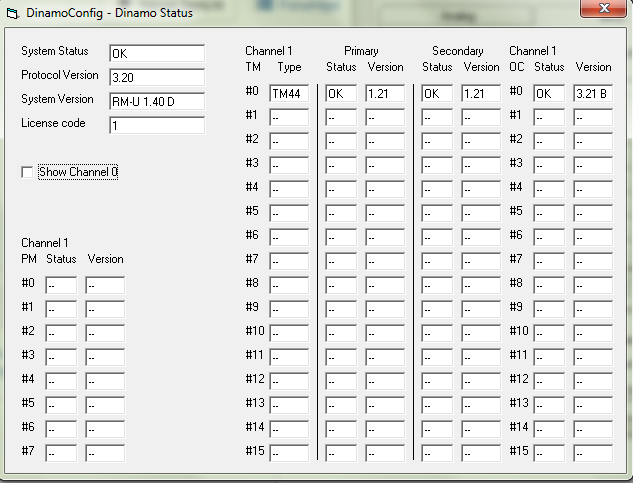Click the TM #0 Type field showing TM44
Image resolution: width=633 pixels, height=483 pixels.
[x=289, y=93]
